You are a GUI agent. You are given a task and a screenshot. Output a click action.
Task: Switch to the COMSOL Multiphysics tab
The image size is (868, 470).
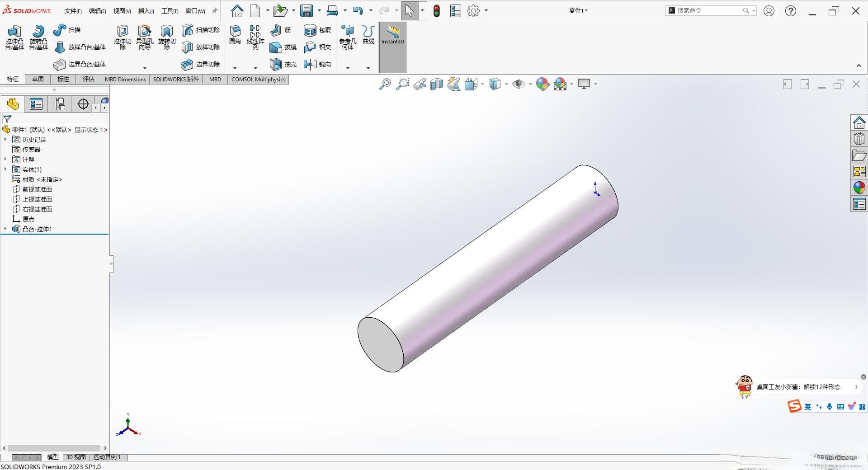(x=258, y=80)
